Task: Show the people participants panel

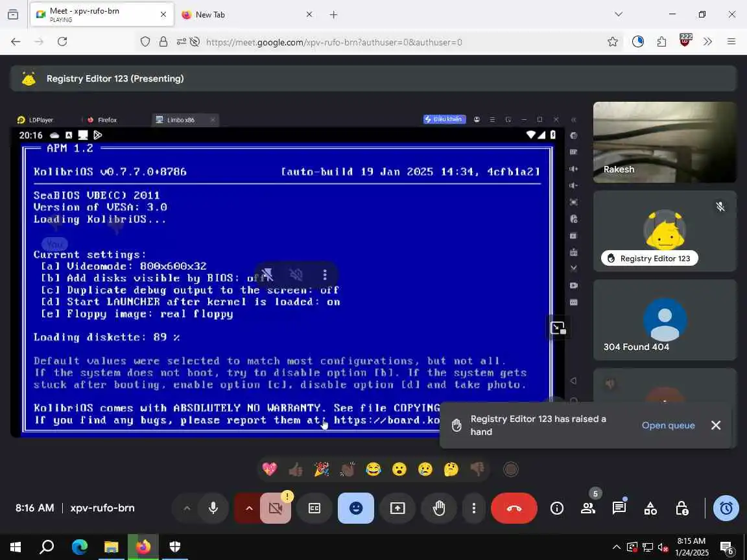Action: pos(588,508)
